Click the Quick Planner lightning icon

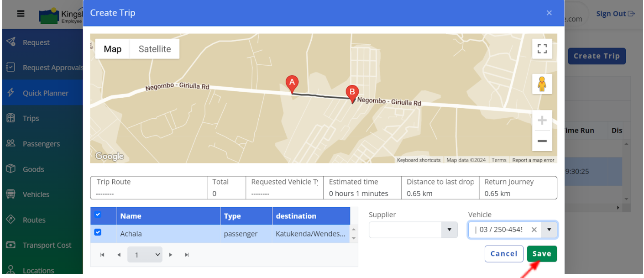(11, 93)
